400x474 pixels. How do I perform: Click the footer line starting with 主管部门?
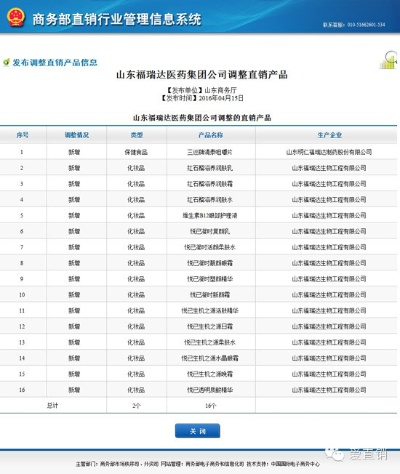click(198, 464)
